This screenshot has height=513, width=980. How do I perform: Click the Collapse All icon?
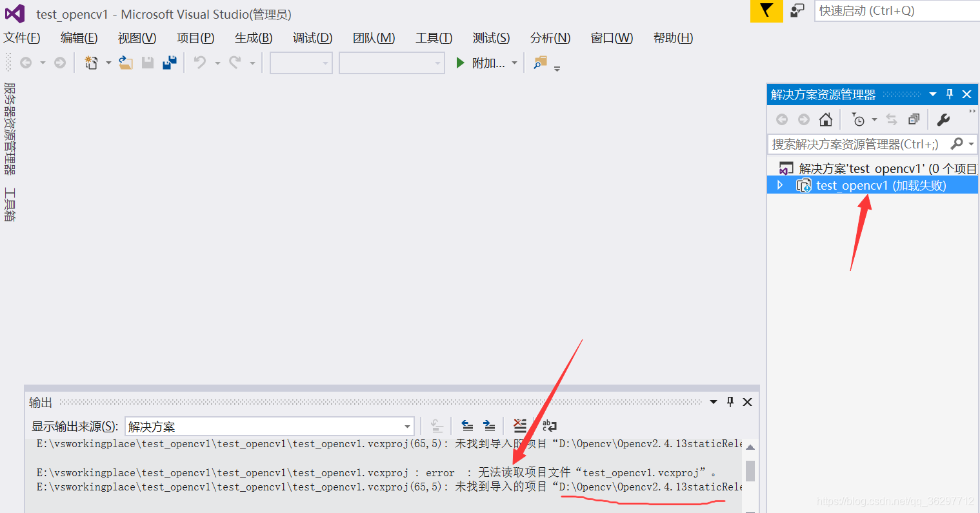pos(914,119)
